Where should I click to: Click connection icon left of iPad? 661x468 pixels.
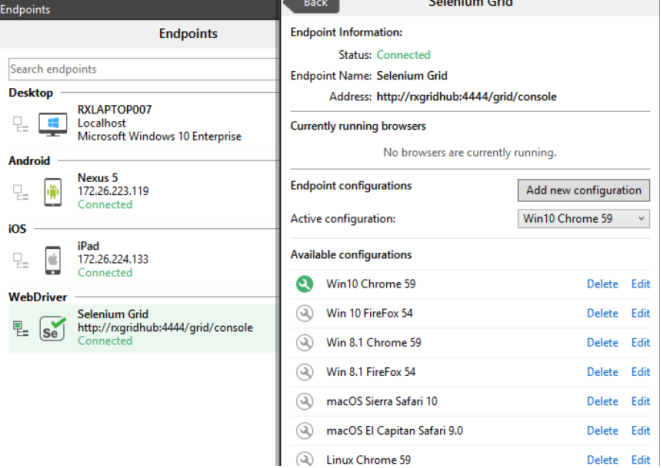(x=20, y=259)
